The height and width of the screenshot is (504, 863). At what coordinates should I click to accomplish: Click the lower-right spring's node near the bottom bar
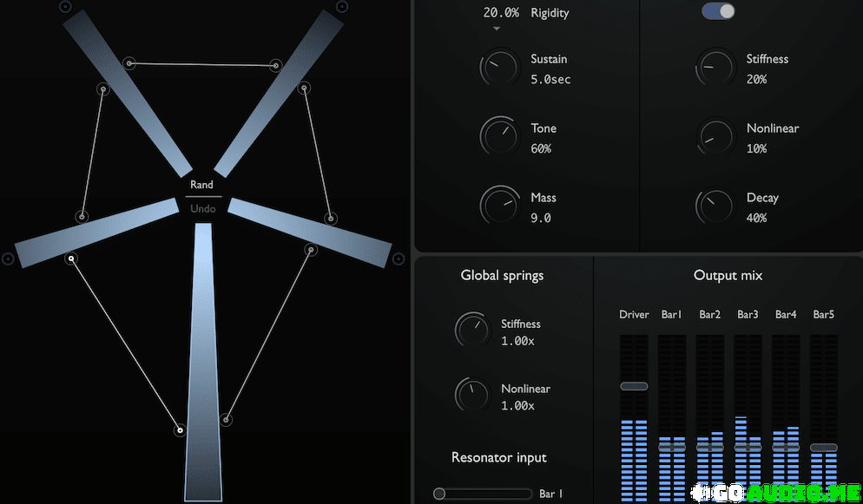click(226, 419)
